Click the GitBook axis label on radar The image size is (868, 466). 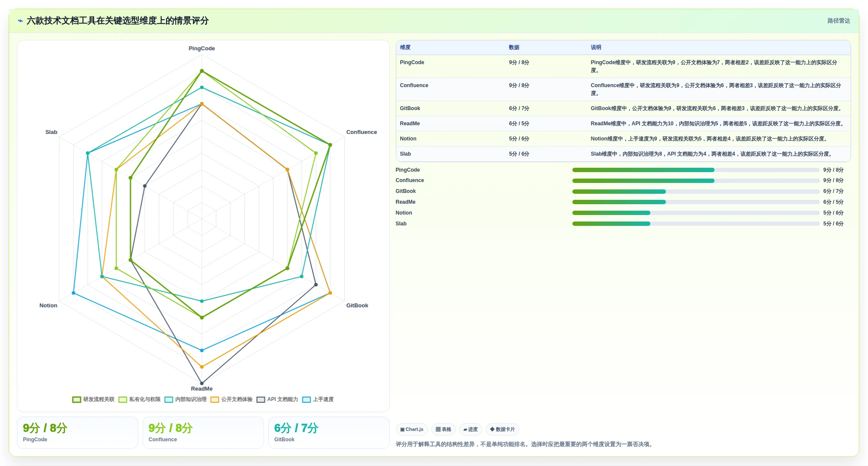pyautogui.click(x=357, y=306)
